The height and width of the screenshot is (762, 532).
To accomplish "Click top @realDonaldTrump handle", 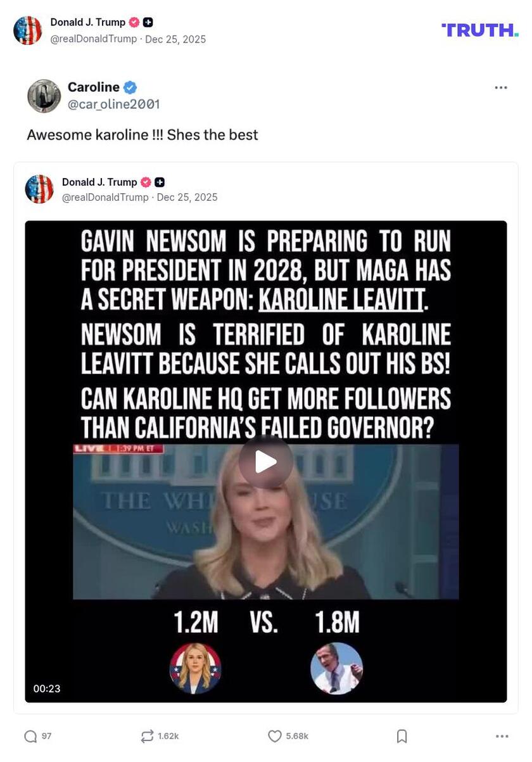I will click(x=94, y=39).
